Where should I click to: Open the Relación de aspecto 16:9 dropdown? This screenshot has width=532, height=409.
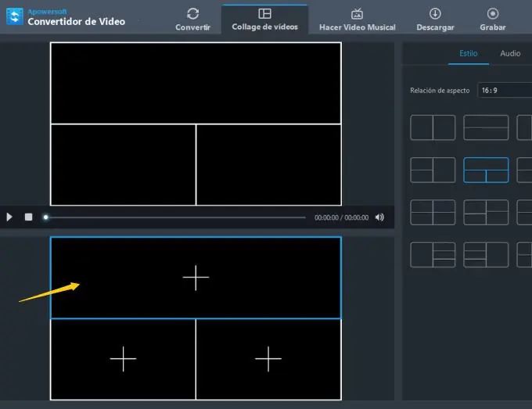[x=505, y=90]
